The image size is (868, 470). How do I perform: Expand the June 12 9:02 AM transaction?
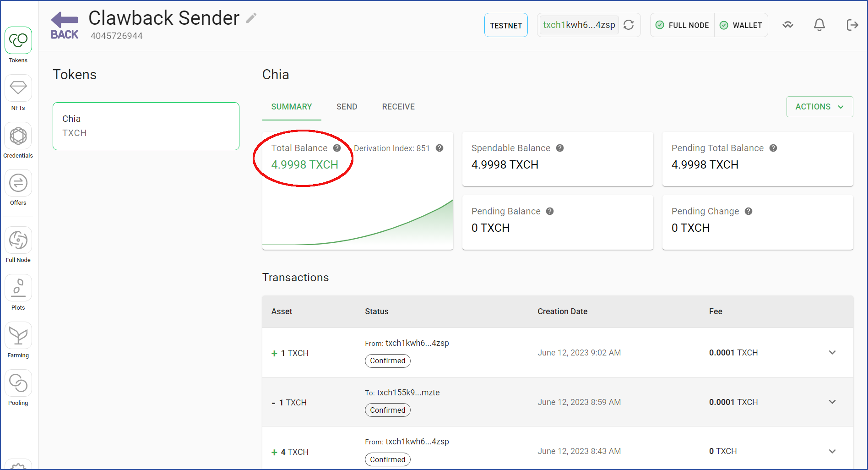click(x=832, y=352)
